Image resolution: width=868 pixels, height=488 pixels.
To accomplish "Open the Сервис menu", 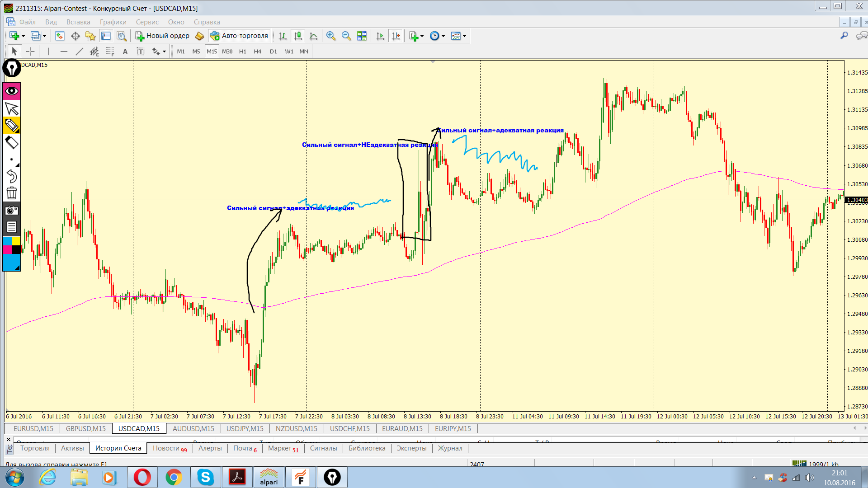I will point(147,22).
